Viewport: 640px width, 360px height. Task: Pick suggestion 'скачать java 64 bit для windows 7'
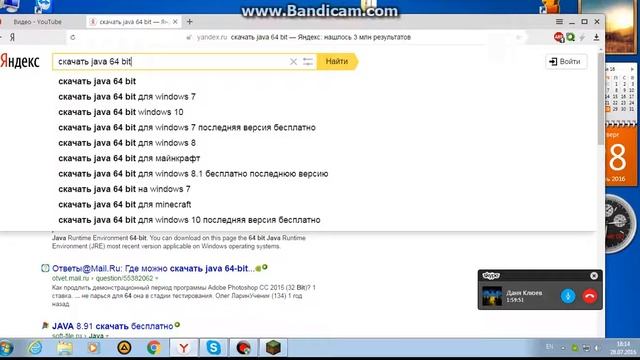pos(127,97)
